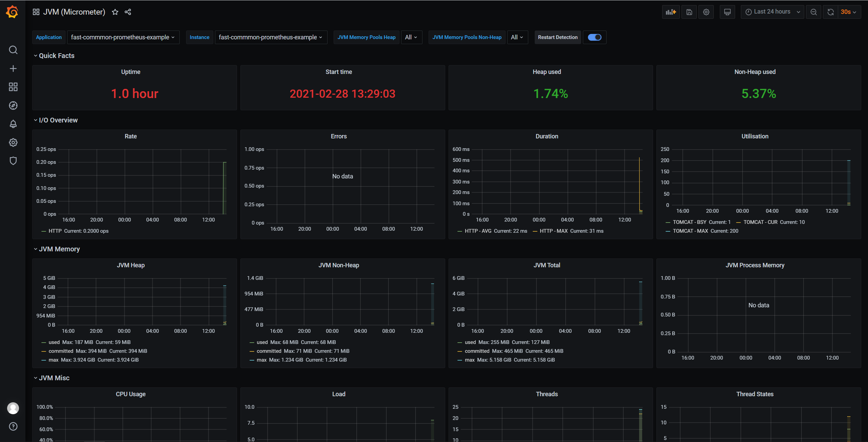Click the Grafana logo home icon
Image resolution: width=868 pixels, height=442 pixels.
(13, 12)
